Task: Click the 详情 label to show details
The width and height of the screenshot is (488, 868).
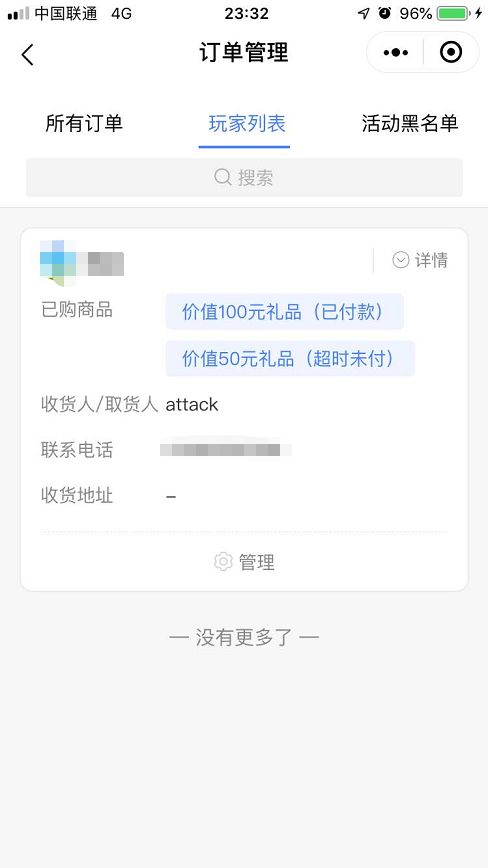Action: (x=431, y=260)
